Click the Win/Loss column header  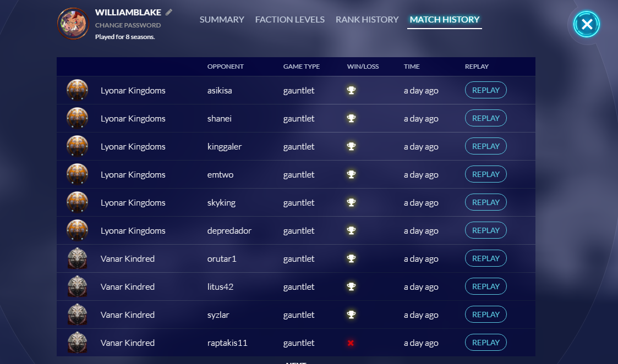tap(363, 67)
